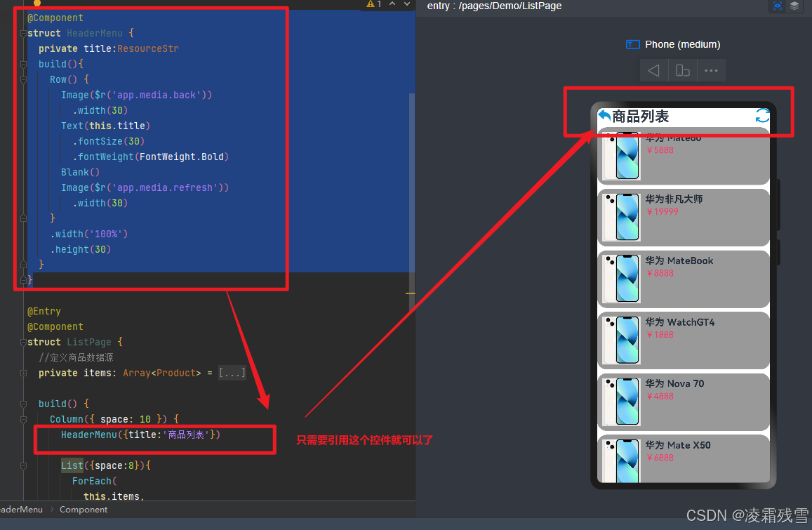The image size is (812, 530).
Task: Click the ¥5888 price text
Action: coord(660,150)
